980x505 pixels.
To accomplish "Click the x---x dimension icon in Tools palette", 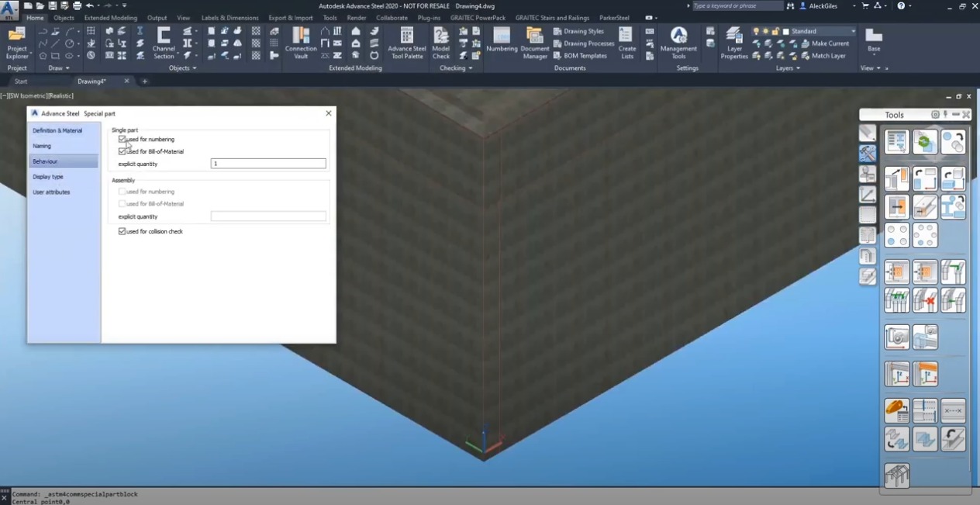I will [x=953, y=410].
